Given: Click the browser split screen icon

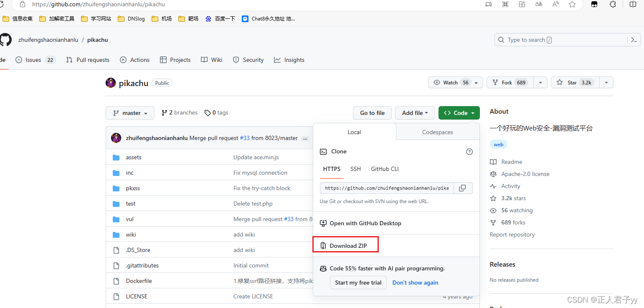Looking at the screenshot, I should (633, 4).
